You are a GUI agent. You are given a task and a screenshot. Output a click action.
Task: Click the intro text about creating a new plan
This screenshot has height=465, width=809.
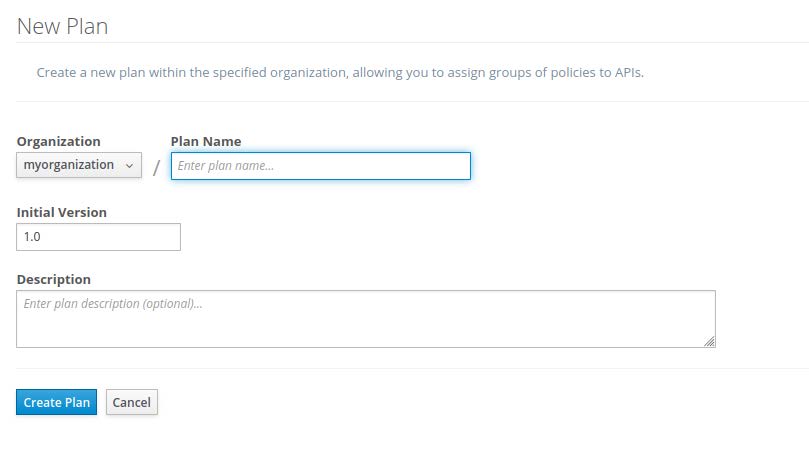340,73
